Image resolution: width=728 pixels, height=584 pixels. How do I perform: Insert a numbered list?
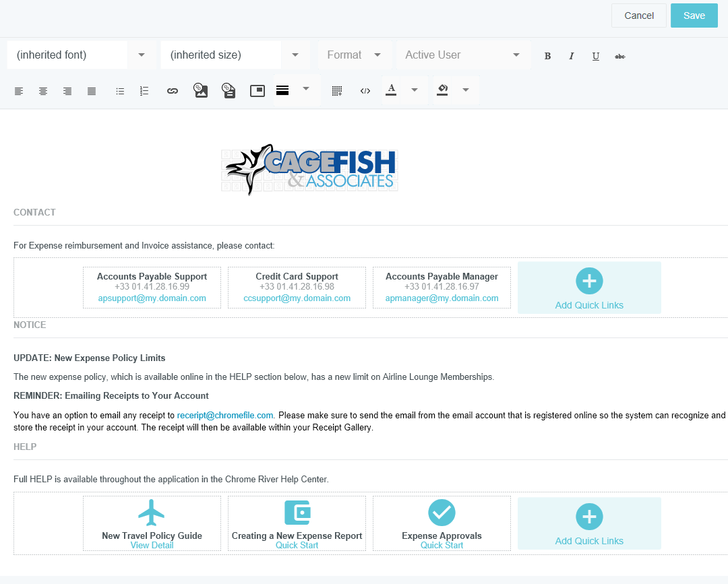[x=144, y=91]
